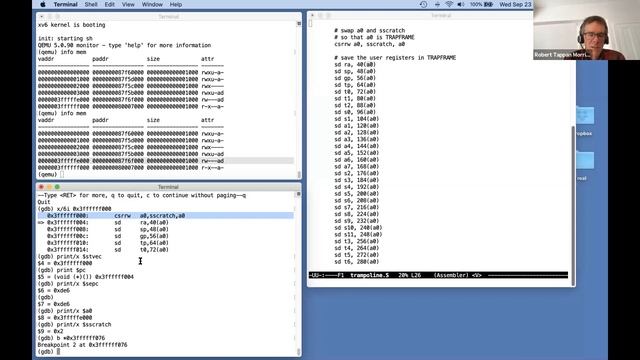Viewport: 640px width, 360px height.
Task: Click the '(gdb) x/6i 0x3ffffff000' command line
Action: (74, 209)
